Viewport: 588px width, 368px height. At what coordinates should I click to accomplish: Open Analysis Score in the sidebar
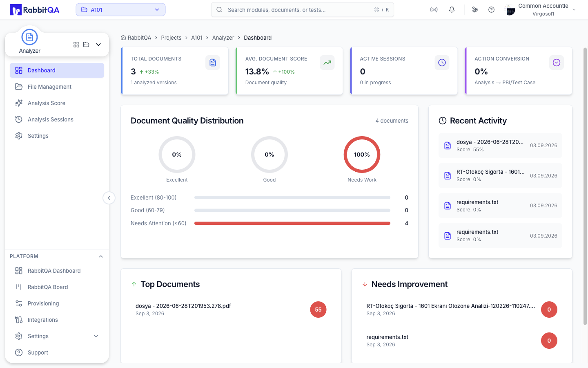57,103
